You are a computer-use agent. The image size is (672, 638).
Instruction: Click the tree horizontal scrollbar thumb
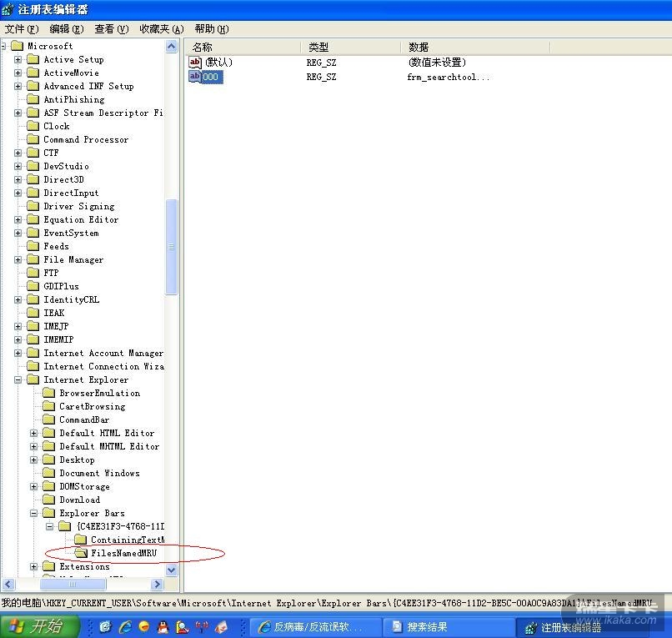tap(73, 584)
